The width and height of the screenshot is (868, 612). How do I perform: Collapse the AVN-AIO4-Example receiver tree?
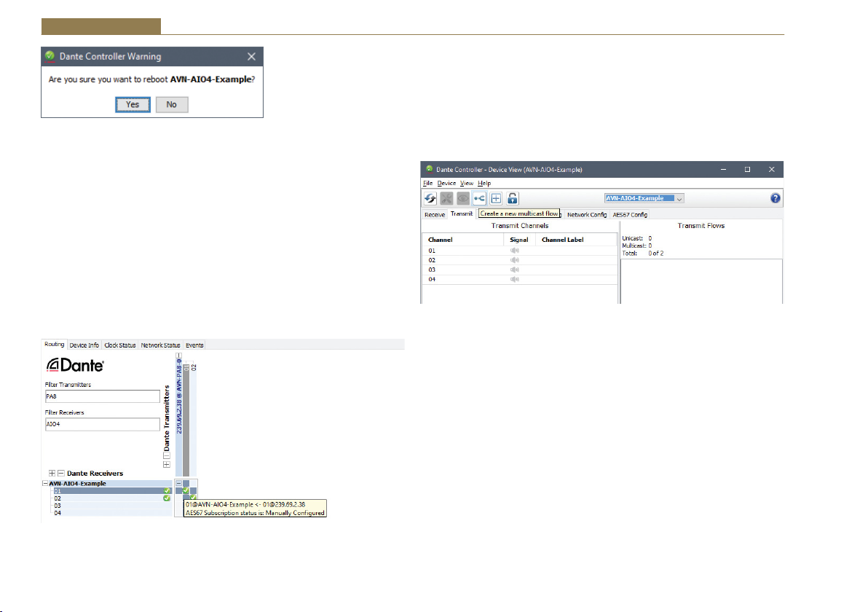pyautogui.click(x=45, y=484)
